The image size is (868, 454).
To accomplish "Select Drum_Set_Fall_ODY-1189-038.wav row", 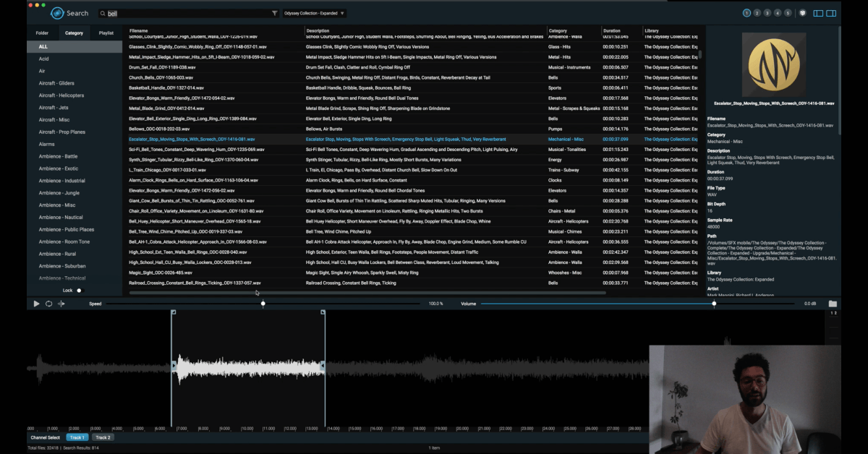I will [414, 67].
